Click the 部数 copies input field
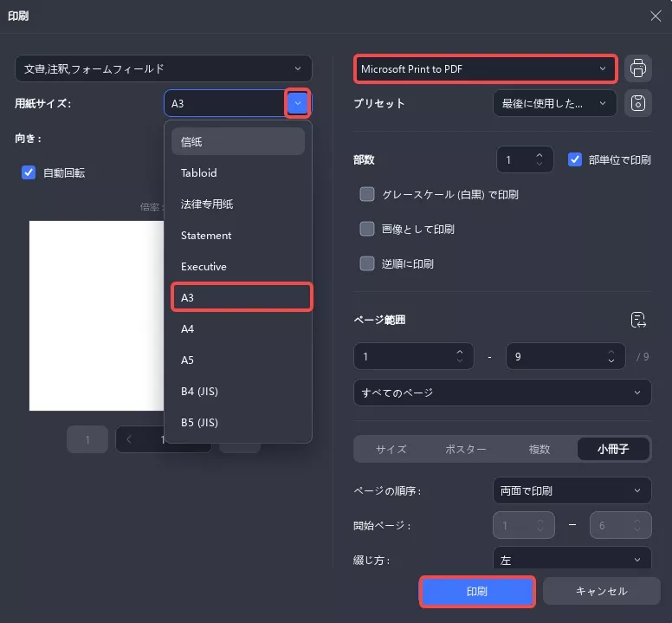This screenshot has width=672, height=623. (525, 160)
